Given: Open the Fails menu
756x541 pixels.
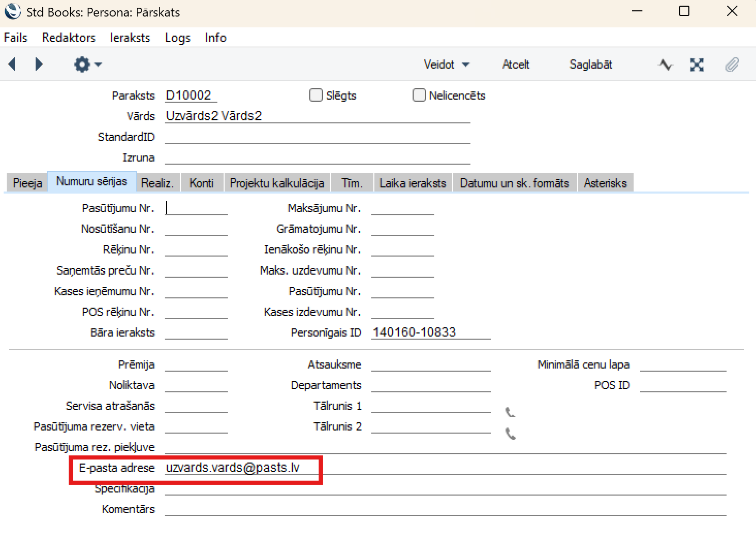Looking at the screenshot, I should 15,38.
